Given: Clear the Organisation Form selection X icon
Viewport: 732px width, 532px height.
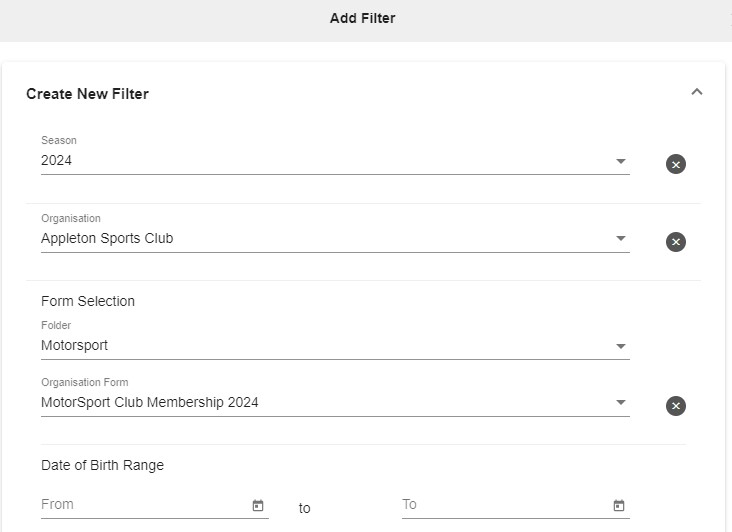Looking at the screenshot, I should pyautogui.click(x=676, y=406).
